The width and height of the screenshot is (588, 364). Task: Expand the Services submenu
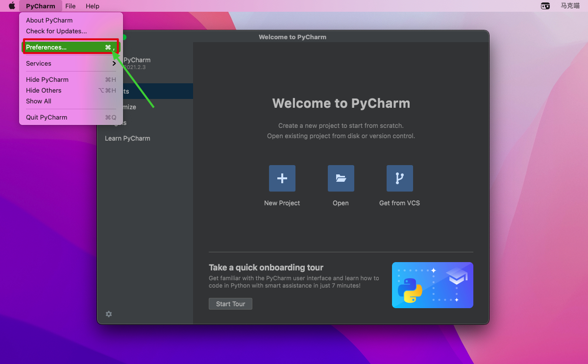tap(71, 63)
